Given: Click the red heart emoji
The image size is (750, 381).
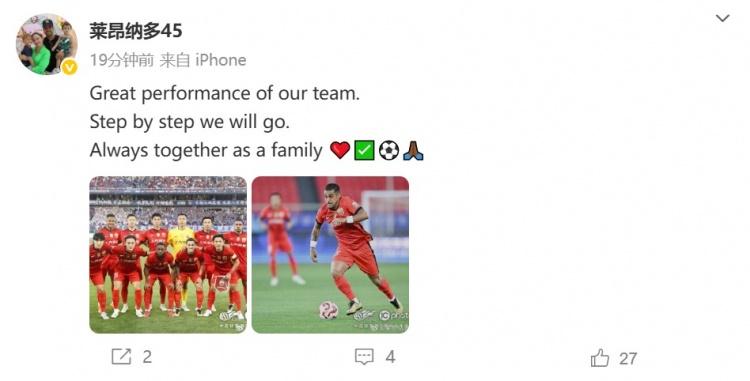Looking at the screenshot, I should 340,151.
